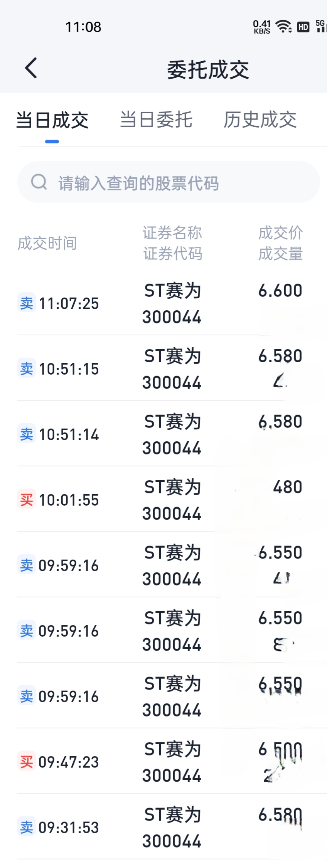Tap the 卖 badge at 10:51:15
Screen dimensions: 327x868
27,368
